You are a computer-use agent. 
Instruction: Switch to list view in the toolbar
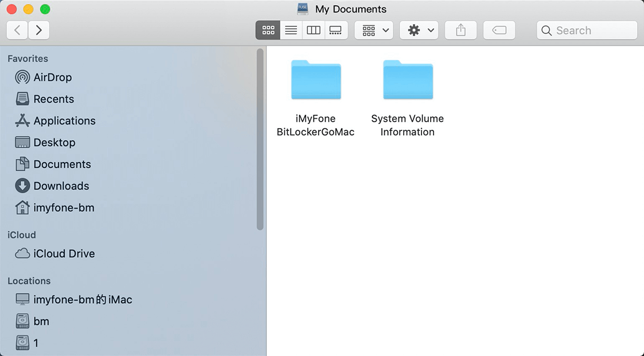(x=291, y=30)
